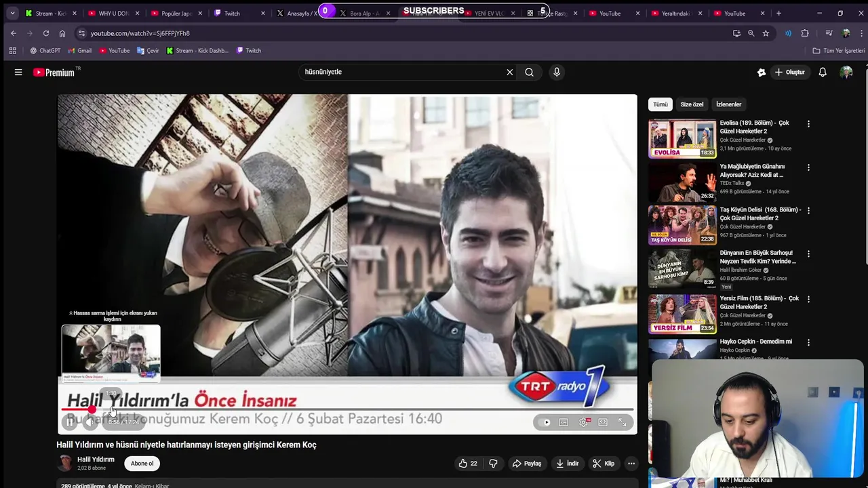Switch the player to theater mode
Image resolution: width=868 pixels, height=488 pixels.
point(603,422)
